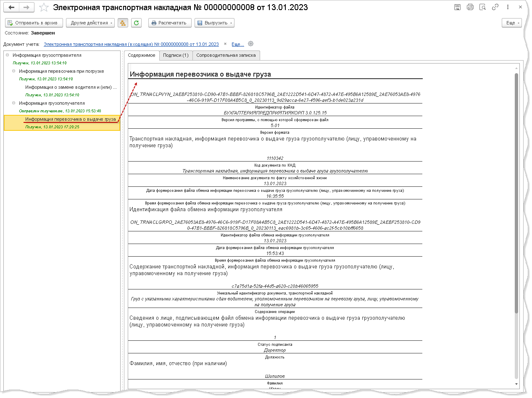532x398 pixels.
Task: Open Другие действия dropdown
Action: pyautogui.click(x=90, y=23)
